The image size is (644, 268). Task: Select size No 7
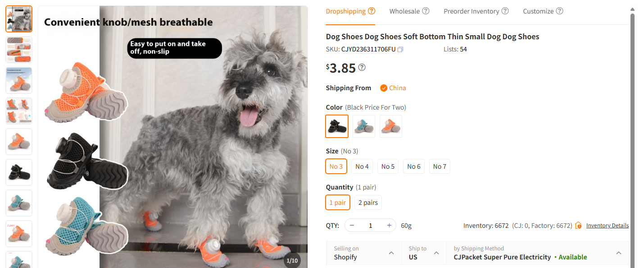coord(440,166)
